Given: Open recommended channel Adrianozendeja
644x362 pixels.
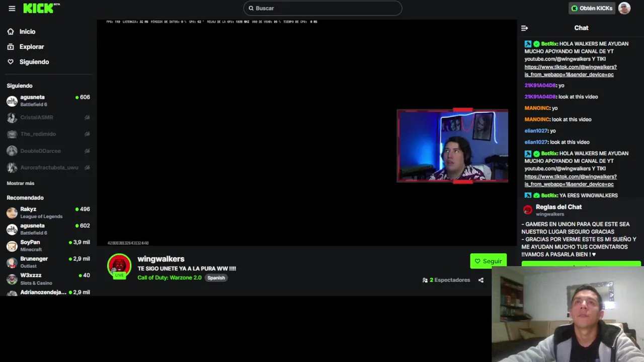Looking at the screenshot, I should click(48, 292).
